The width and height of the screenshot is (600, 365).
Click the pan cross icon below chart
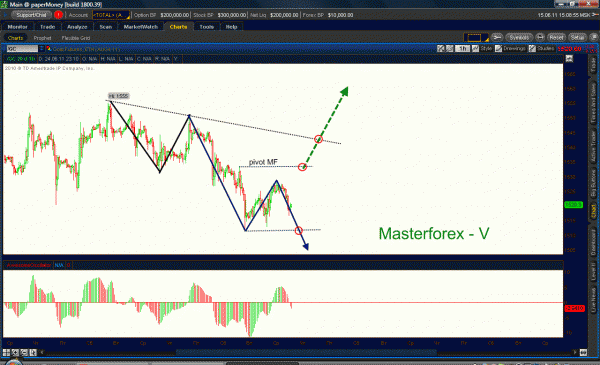pyautogui.click(x=7, y=352)
